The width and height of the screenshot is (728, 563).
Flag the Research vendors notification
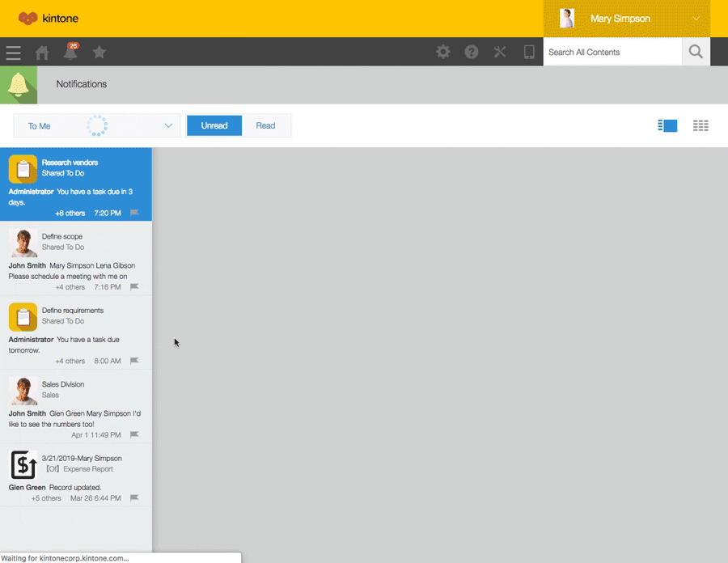click(134, 213)
